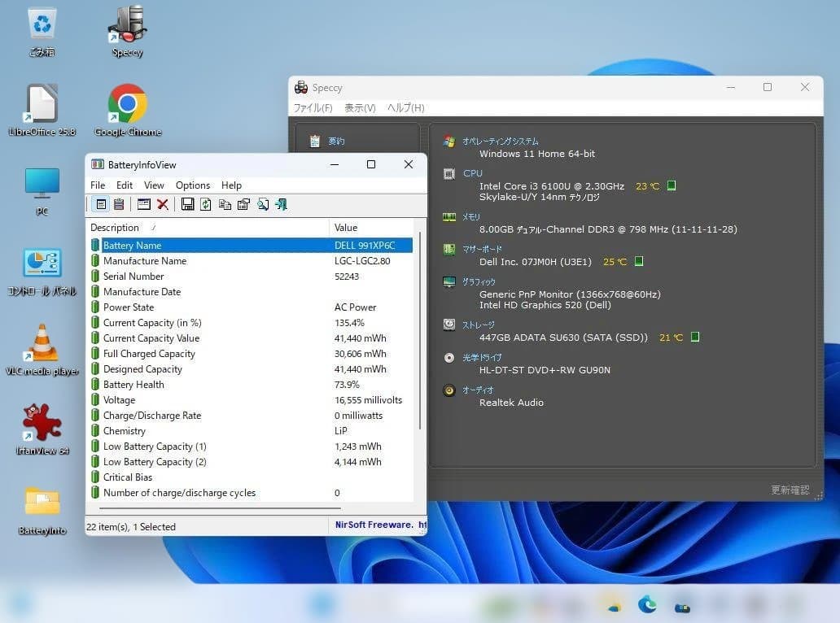This screenshot has width=840, height=623.
Task: Open the Find dialog with the magnifier icon
Action: pyautogui.click(x=262, y=204)
